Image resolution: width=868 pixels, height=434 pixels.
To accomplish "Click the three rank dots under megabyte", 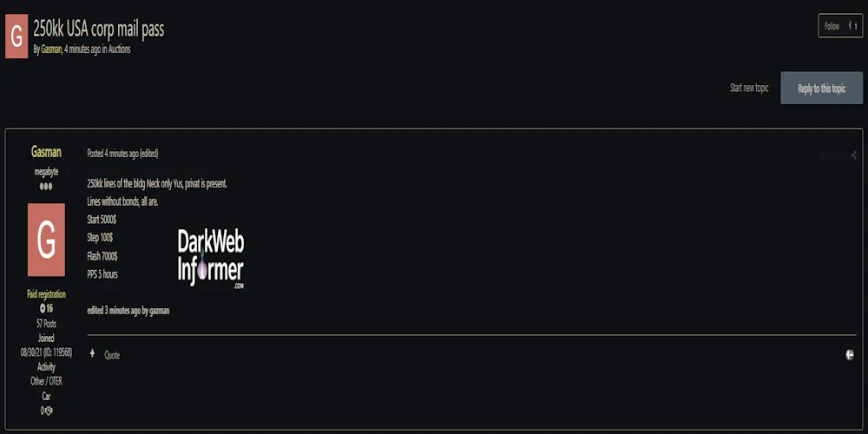I will tap(46, 187).
